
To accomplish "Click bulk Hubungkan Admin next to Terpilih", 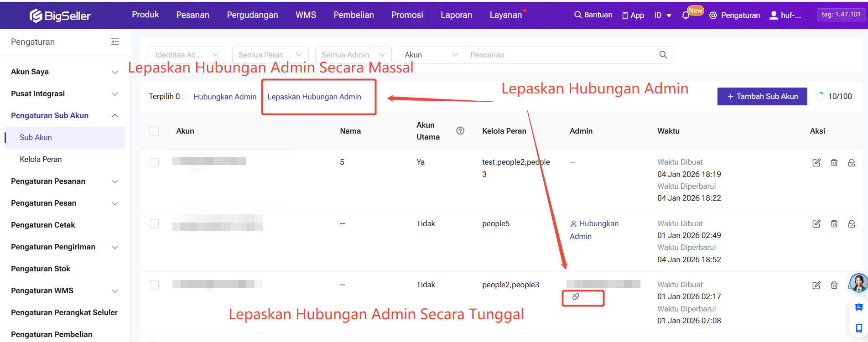I will pyautogui.click(x=225, y=97).
